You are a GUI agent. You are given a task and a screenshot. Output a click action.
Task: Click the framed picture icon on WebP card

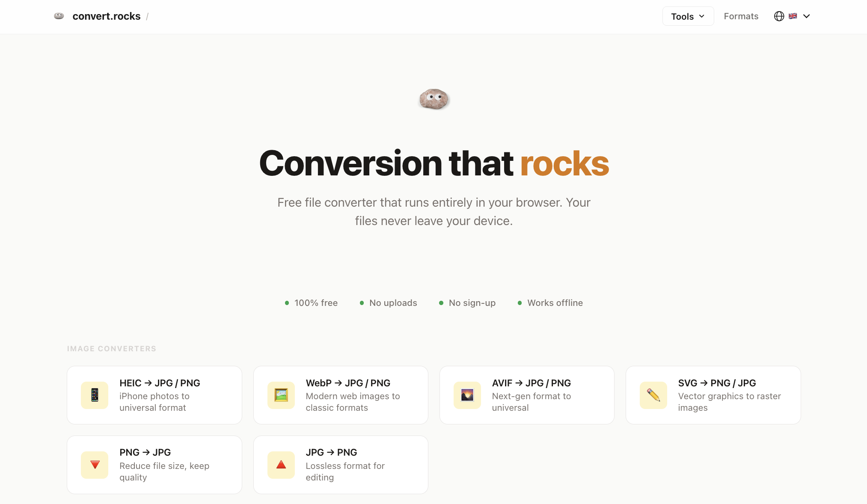pos(281,395)
